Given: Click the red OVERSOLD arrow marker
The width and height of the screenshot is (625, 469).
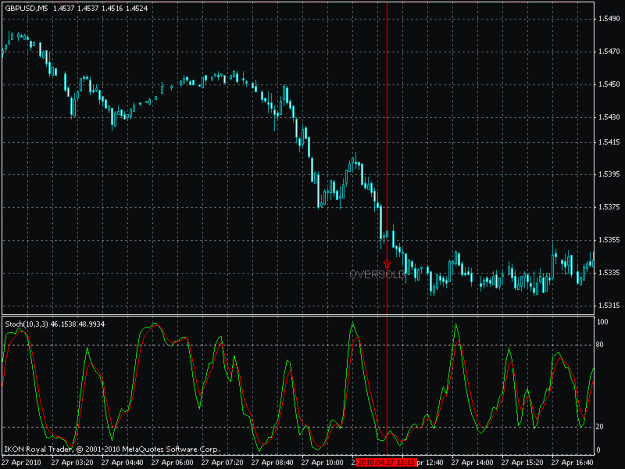Looking at the screenshot, I should (x=387, y=263).
